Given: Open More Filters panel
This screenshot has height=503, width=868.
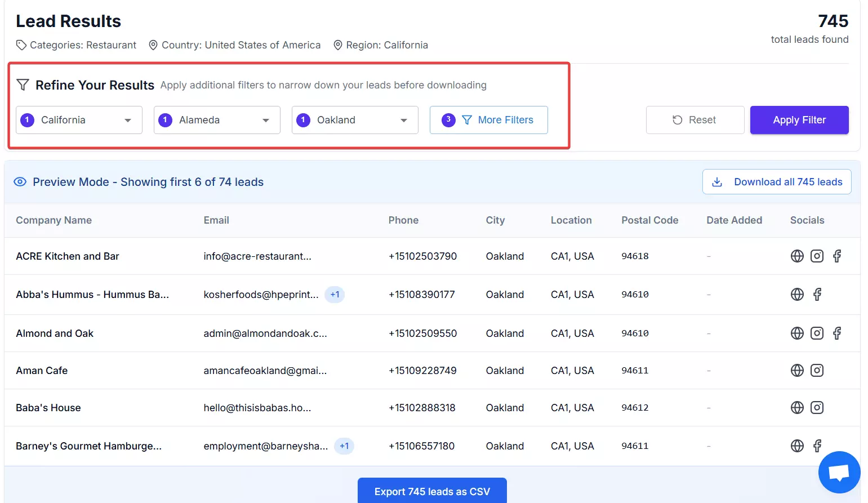Looking at the screenshot, I should [x=489, y=120].
